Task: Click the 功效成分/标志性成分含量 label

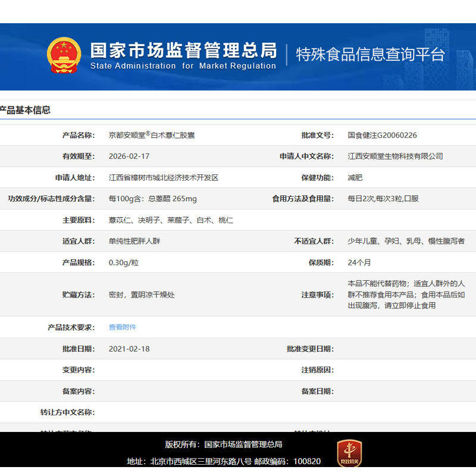Action: coord(51,199)
